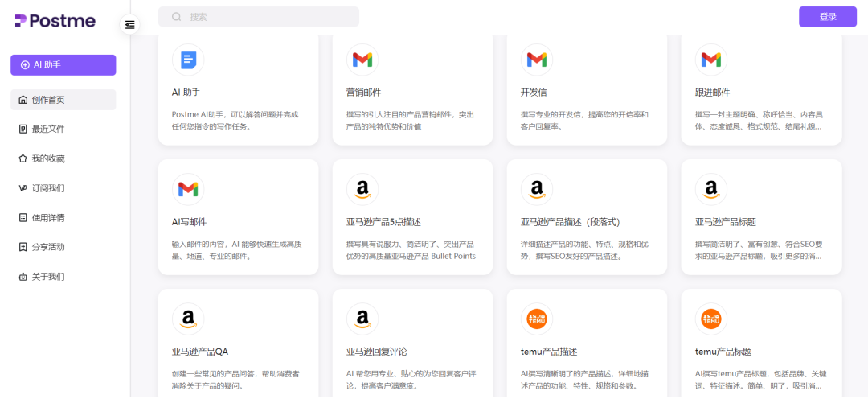
Task: Open the AI 助手 card title
Action: click(186, 93)
